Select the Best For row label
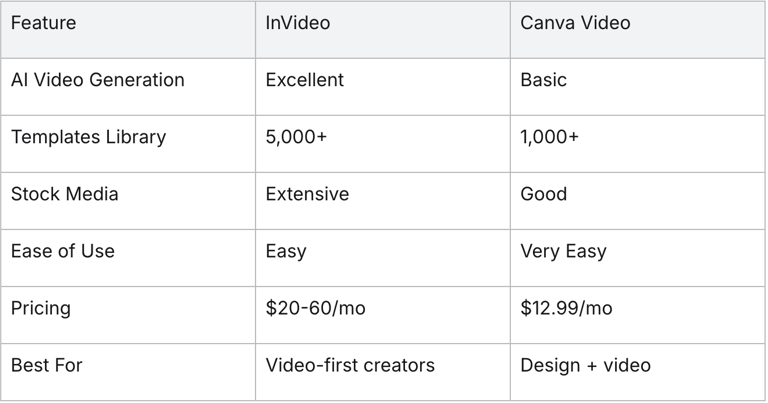The width and height of the screenshot is (768, 403). (x=46, y=365)
